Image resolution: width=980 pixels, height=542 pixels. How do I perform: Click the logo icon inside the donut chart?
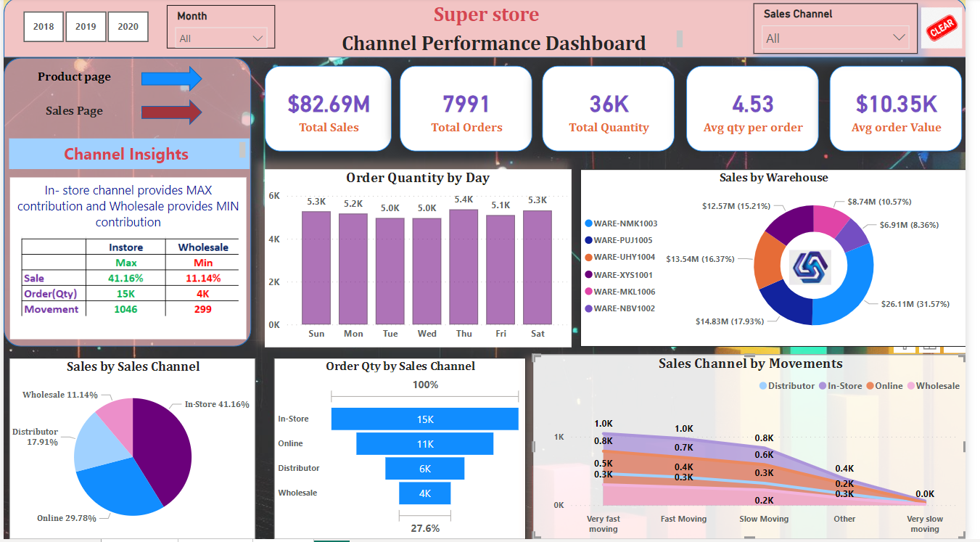(x=810, y=266)
